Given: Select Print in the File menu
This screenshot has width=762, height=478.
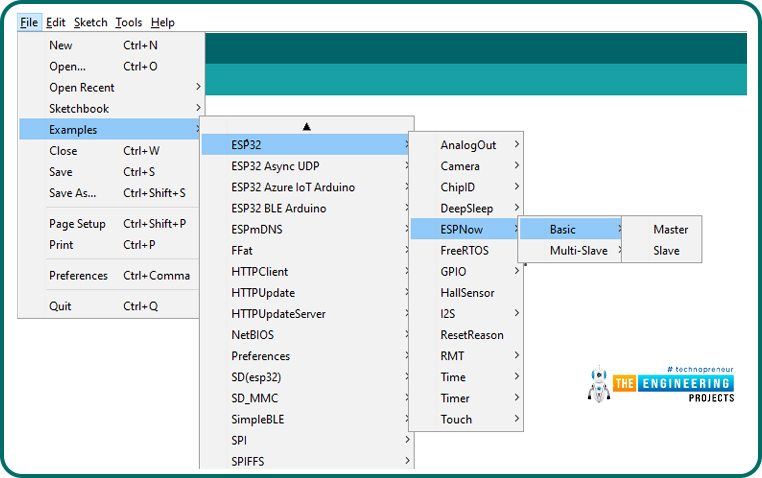Looking at the screenshot, I should (x=109, y=245).
